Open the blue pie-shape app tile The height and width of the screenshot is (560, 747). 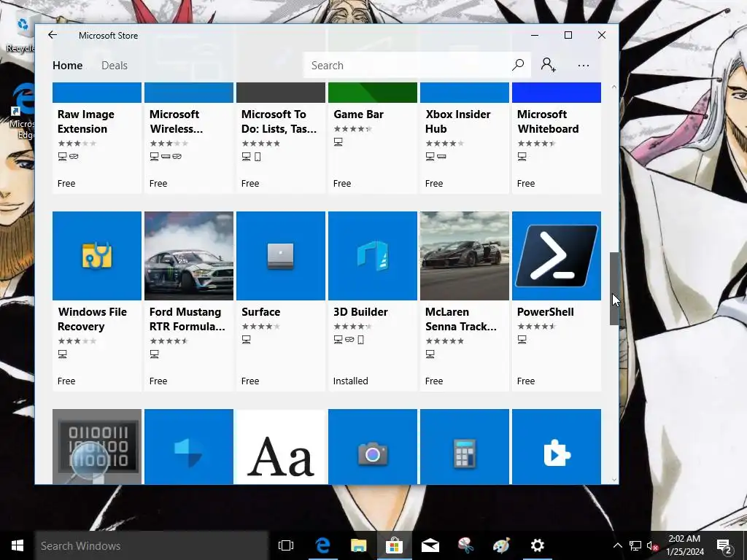tap(189, 447)
